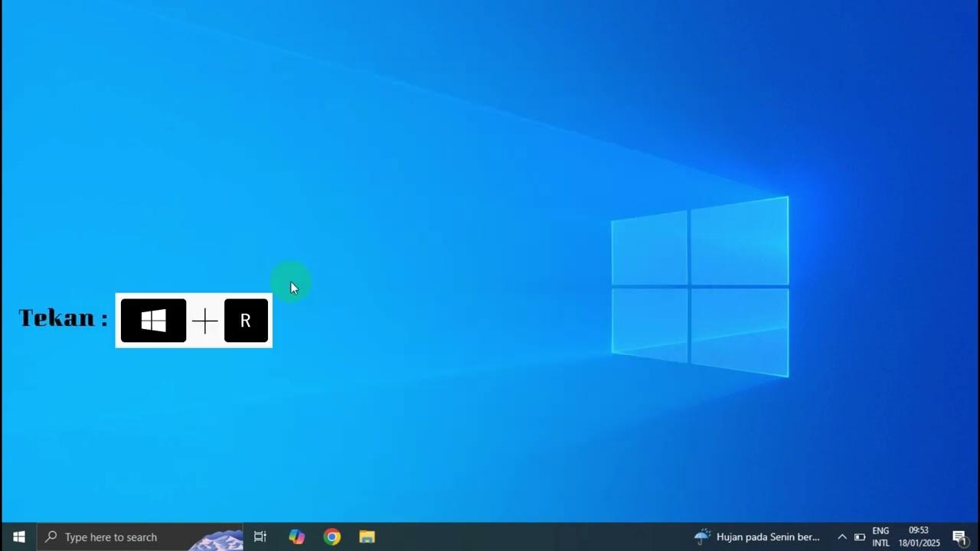This screenshot has height=551, width=980.
Task: Open the Windows Start menu
Action: (19, 537)
